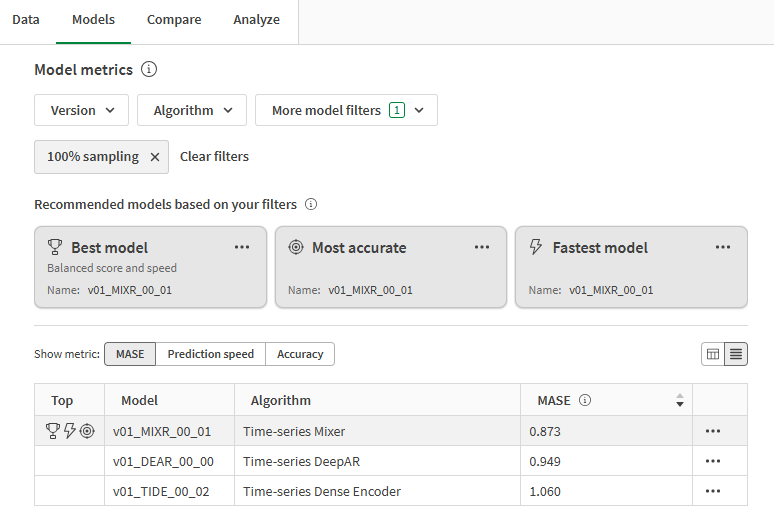Viewport: 774px width, 524px height.
Task: Open row menu for v01_DEAR_00_00
Action: pos(713,461)
